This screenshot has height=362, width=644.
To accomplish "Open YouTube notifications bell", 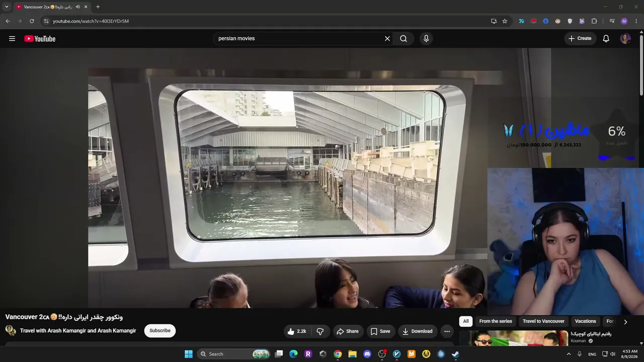I will 606,39.
